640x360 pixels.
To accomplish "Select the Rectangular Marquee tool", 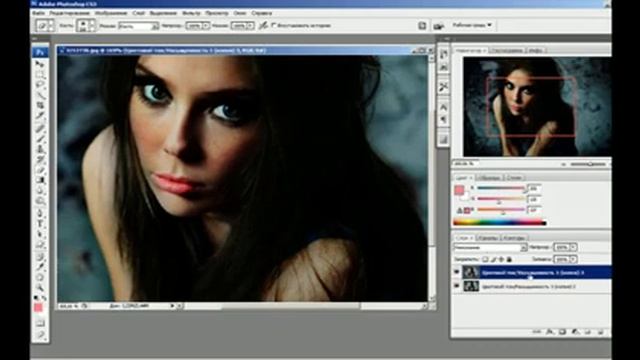I will coord(40,75).
